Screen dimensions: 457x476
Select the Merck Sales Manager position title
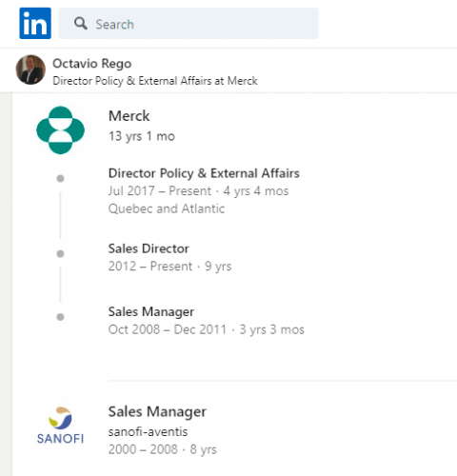151,312
